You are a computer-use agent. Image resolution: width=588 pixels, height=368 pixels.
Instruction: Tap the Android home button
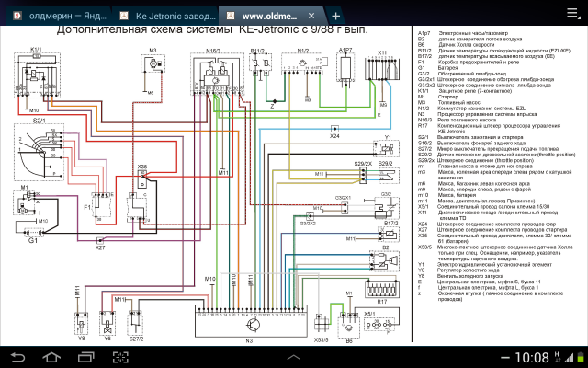tap(51, 357)
